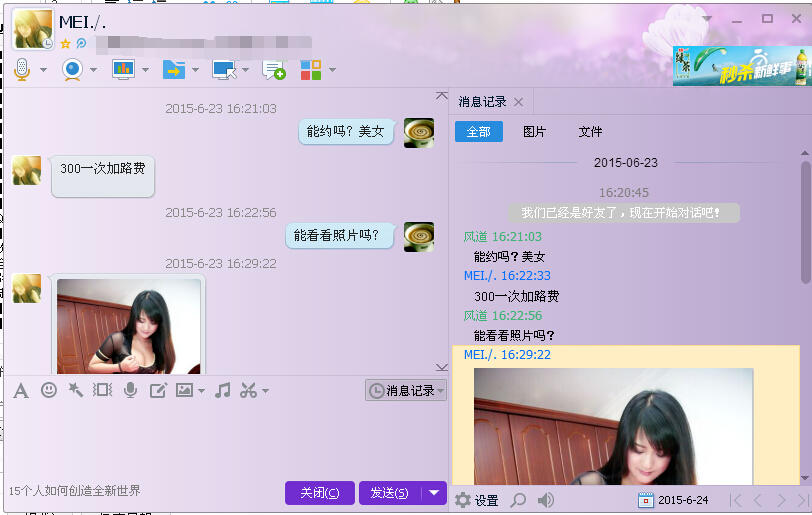
Task: Open date picker showing 2015-6-24
Action: point(673,500)
